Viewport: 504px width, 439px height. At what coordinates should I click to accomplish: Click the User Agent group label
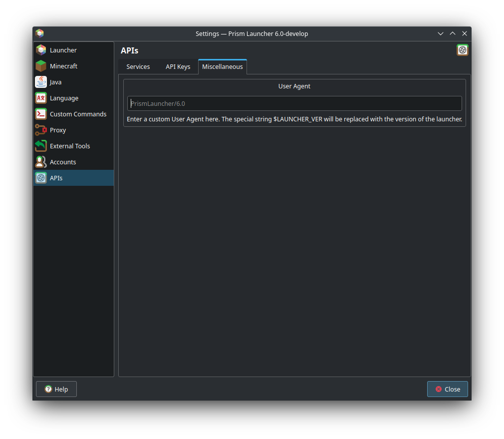(x=294, y=86)
